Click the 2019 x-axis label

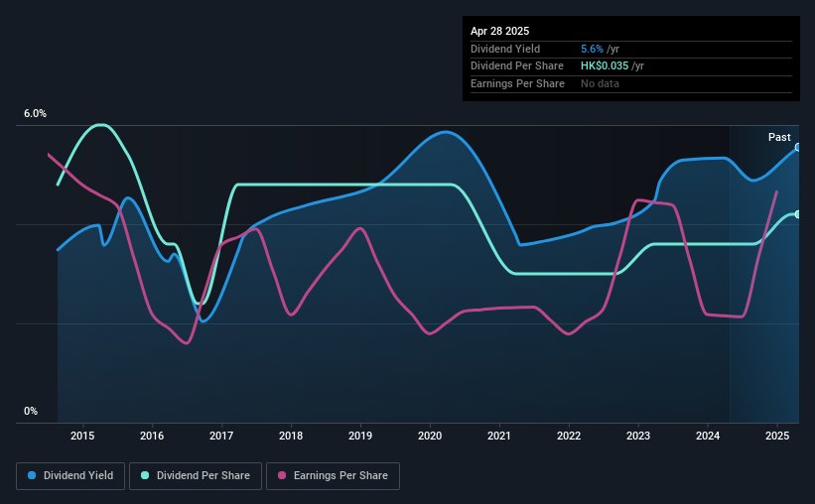[360, 436]
